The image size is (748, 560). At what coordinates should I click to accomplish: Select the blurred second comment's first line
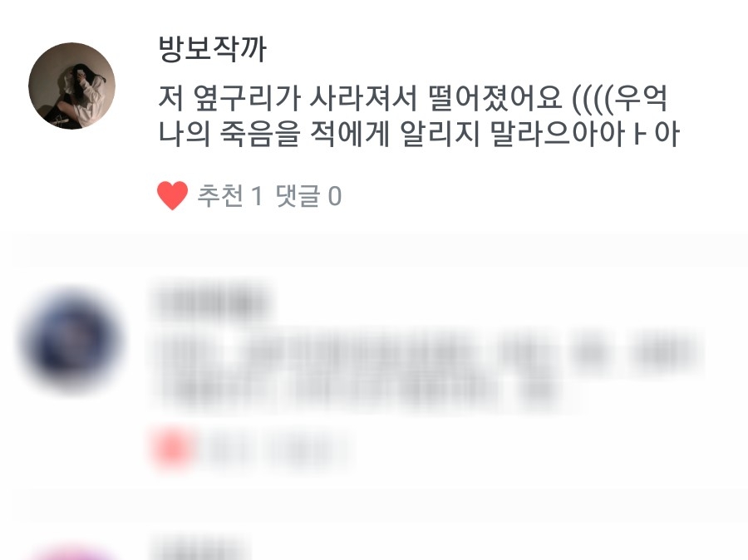coord(426,351)
